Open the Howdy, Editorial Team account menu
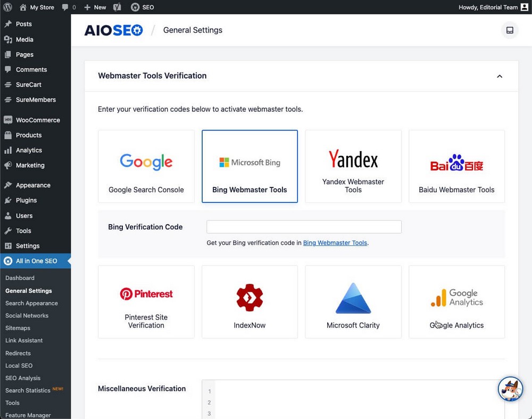The height and width of the screenshot is (419, 532). click(x=493, y=7)
